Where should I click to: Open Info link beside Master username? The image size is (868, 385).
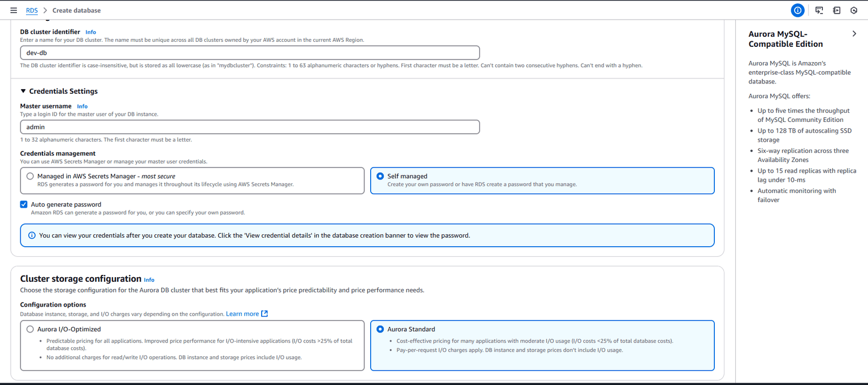tap(83, 106)
